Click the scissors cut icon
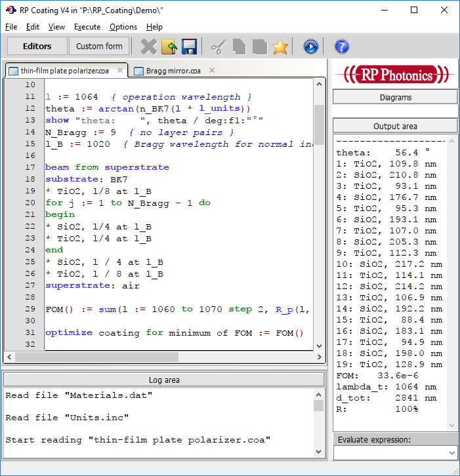Image resolution: width=460 pixels, height=476 pixels. pyautogui.click(x=219, y=47)
